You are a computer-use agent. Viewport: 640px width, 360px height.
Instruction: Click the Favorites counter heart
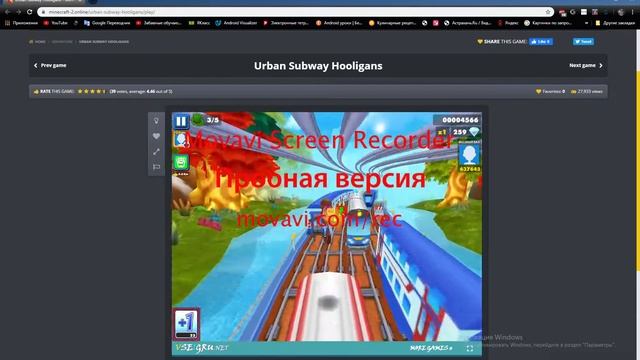point(538,91)
